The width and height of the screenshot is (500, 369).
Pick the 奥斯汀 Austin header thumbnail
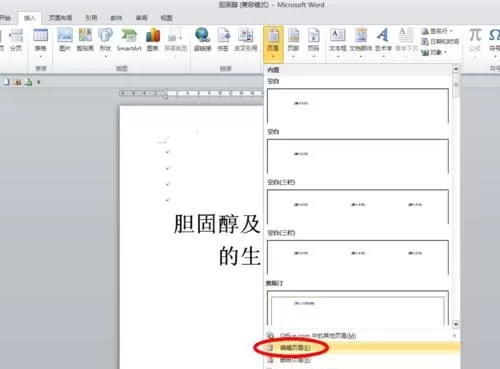358,308
